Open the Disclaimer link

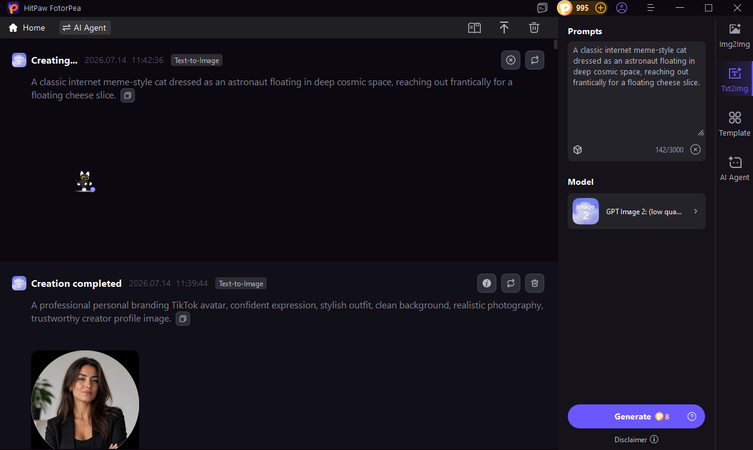click(636, 439)
